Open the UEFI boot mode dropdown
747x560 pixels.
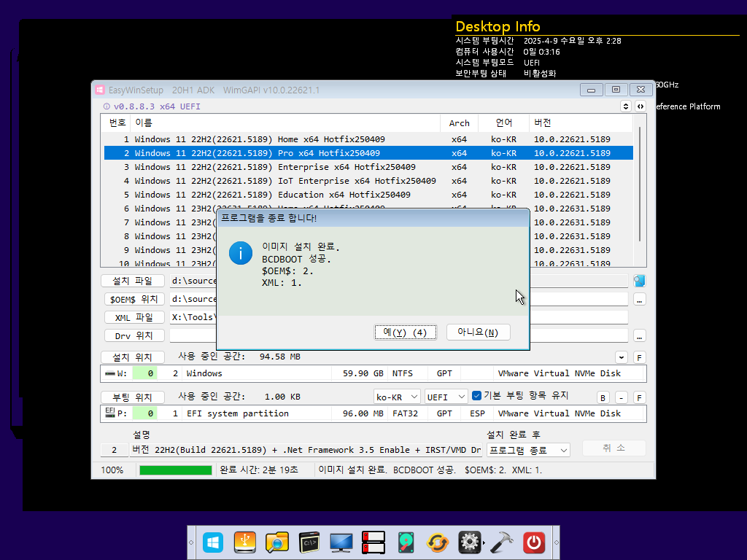tap(446, 397)
